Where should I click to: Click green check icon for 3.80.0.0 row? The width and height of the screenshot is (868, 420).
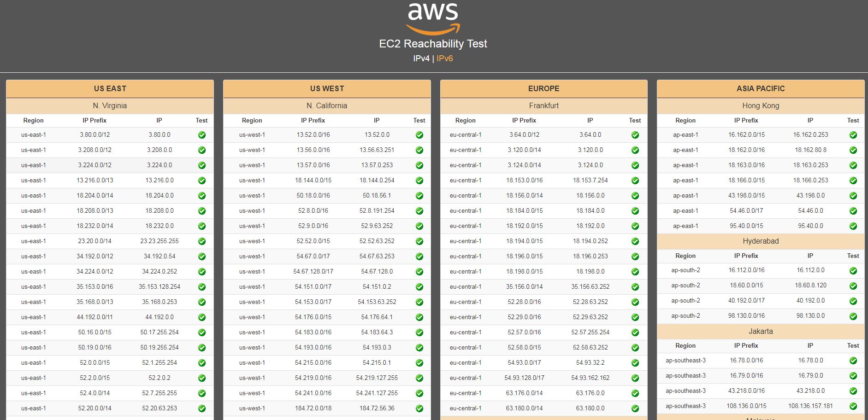click(202, 135)
